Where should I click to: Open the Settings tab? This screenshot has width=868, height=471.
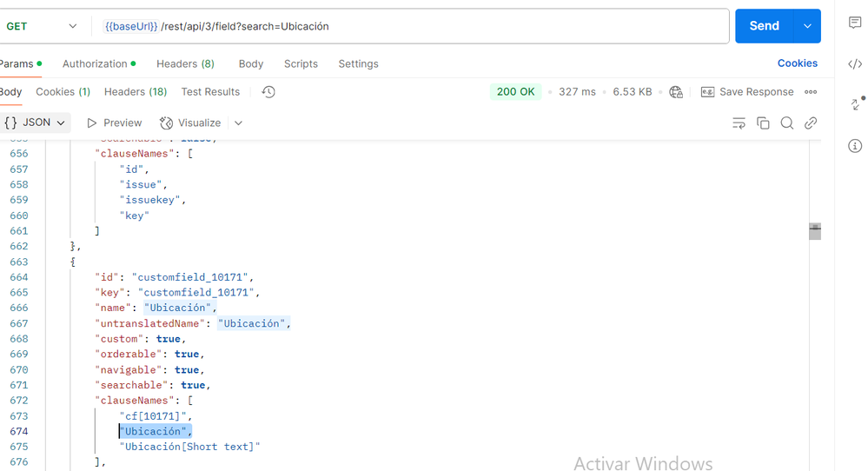tap(358, 63)
